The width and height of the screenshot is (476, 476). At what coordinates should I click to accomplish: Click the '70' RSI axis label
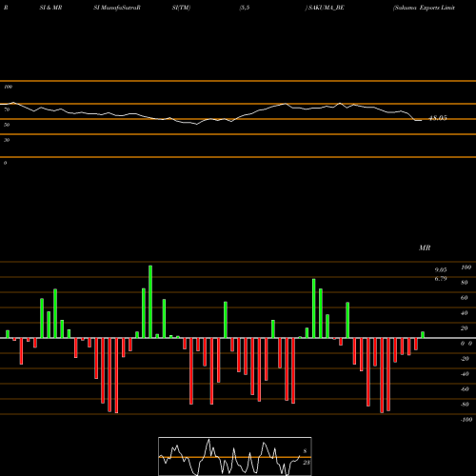coord(7,109)
